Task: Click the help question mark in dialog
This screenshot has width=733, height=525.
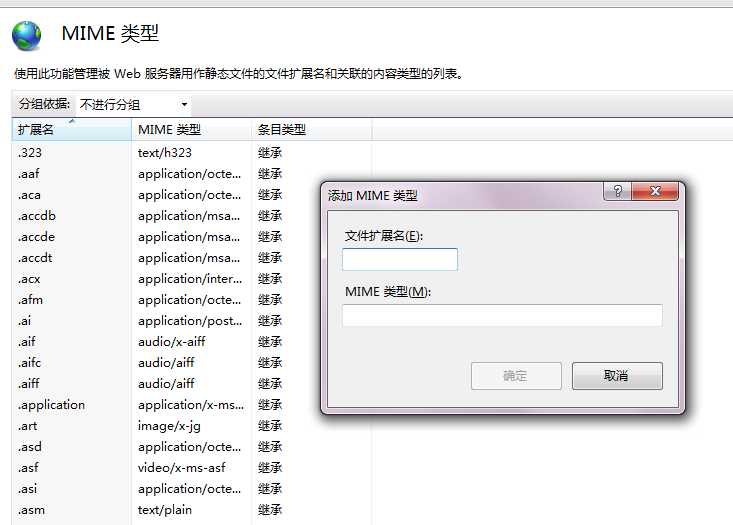Action: 618,191
